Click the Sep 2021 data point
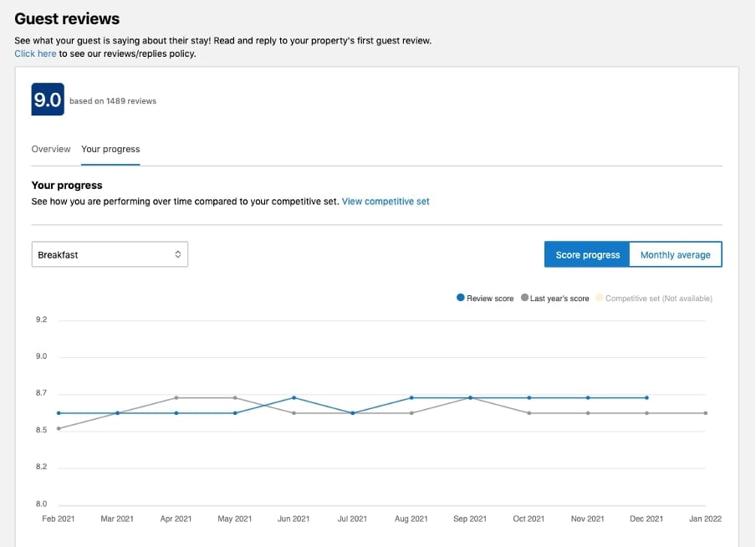 point(470,397)
